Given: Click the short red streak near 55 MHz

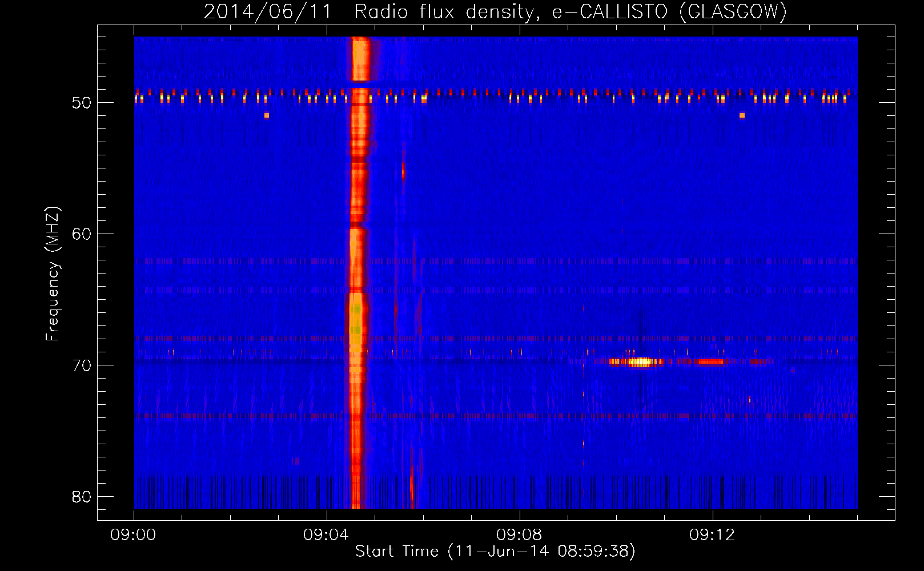Looking at the screenshot, I should tap(403, 171).
